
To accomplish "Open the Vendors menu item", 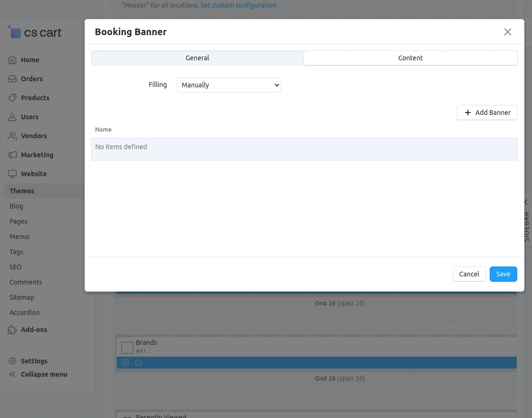I will (x=34, y=136).
